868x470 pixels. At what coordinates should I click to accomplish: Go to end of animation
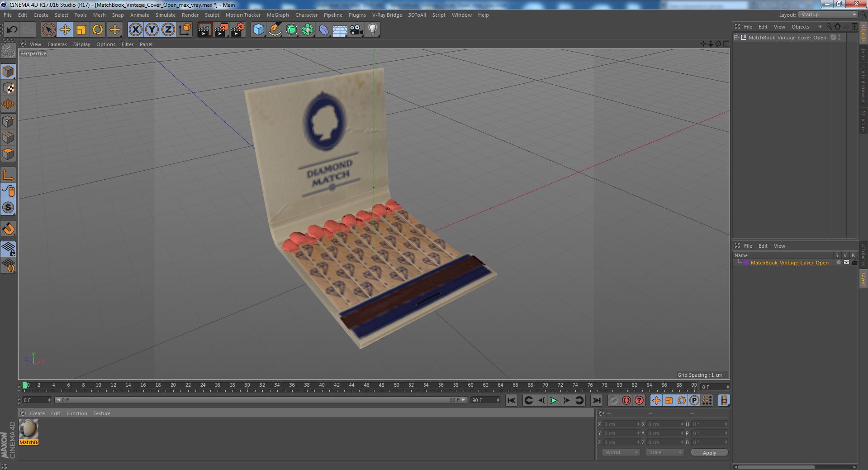pos(597,400)
